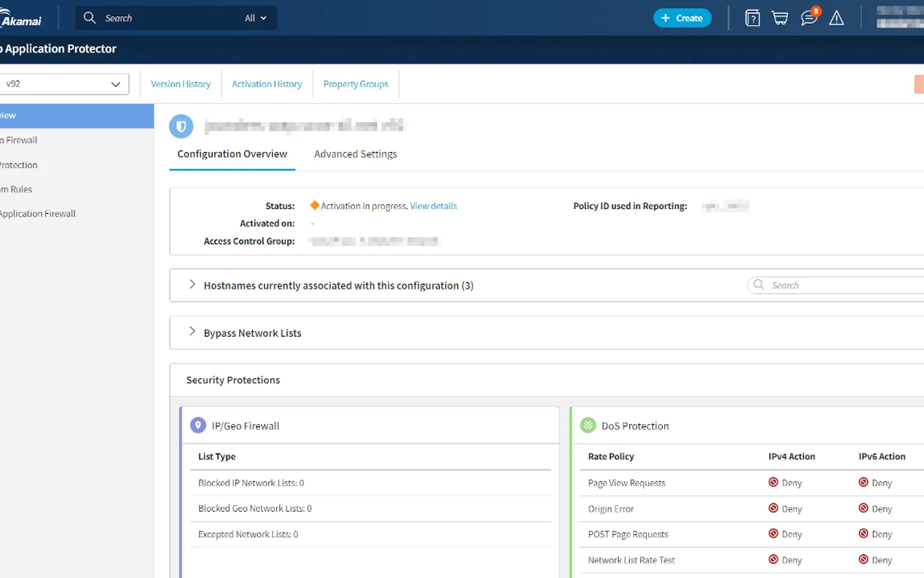The image size is (924, 578).
Task: Click the hostnames search magnifier icon
Action: (x=759, y=284)
